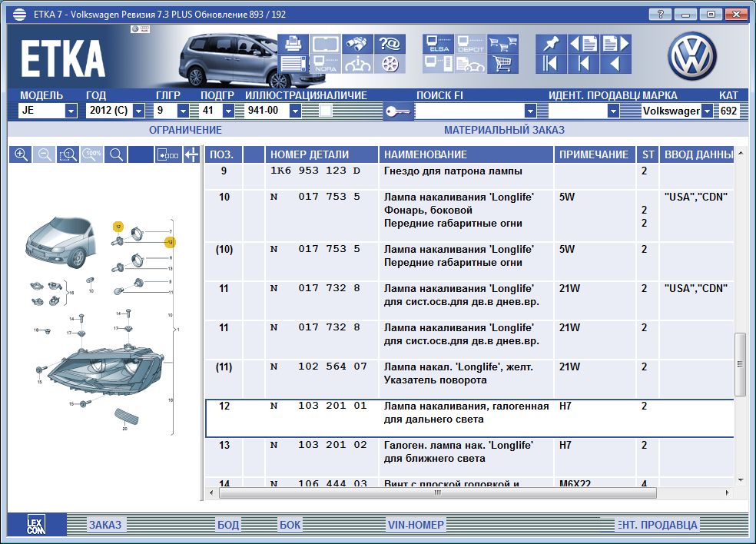Click the НАИМЕНОВАНИЕ column header

tap(466, 154)
